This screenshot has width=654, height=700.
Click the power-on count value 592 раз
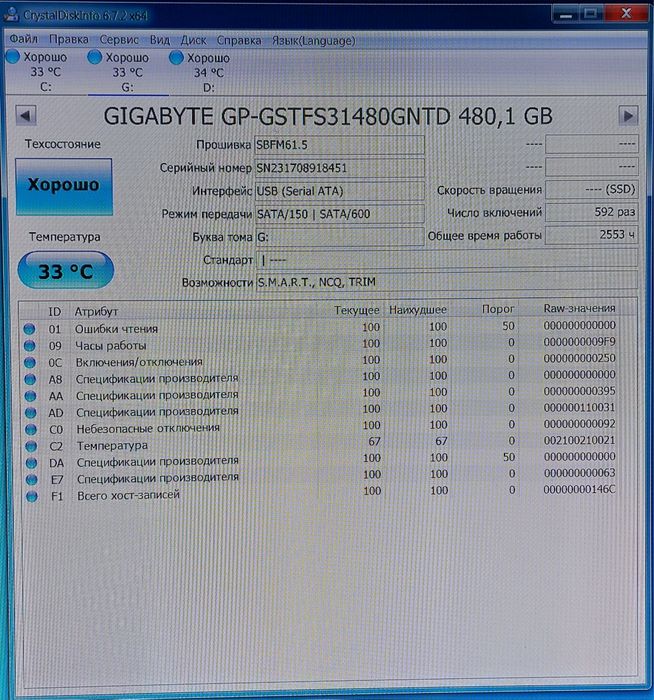[592, 212]
